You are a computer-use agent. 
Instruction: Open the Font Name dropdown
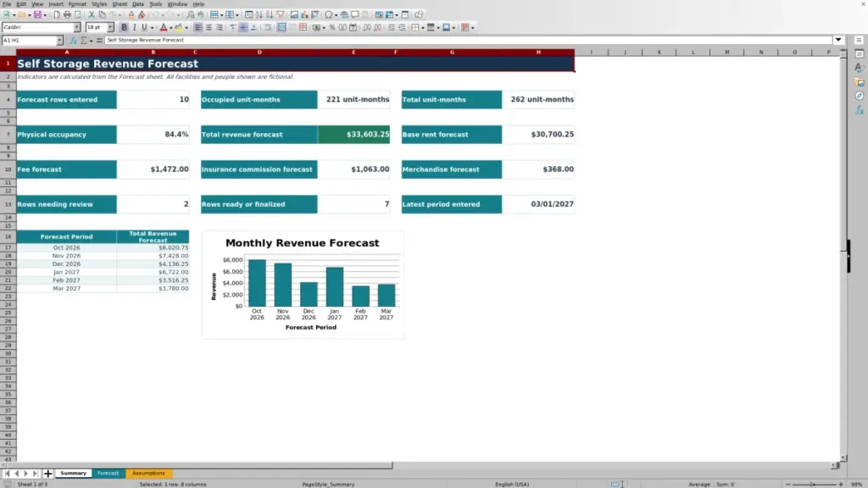click(x=77, y=27)
